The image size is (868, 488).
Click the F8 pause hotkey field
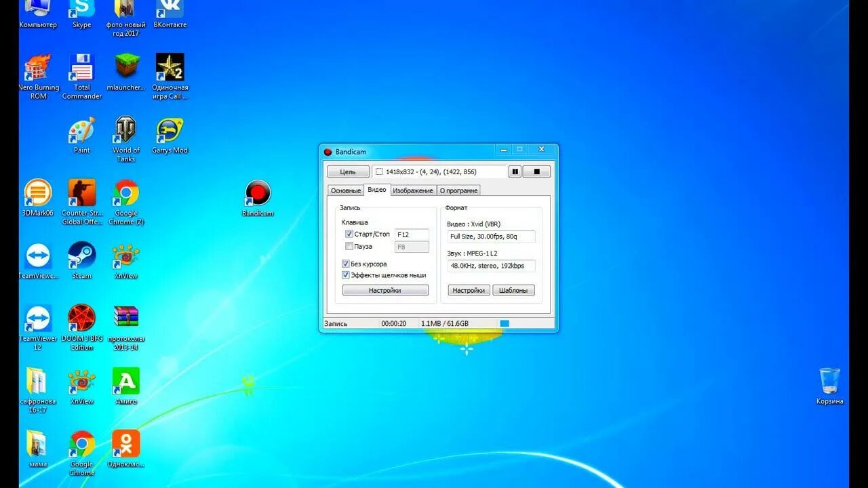coord(412,247)
